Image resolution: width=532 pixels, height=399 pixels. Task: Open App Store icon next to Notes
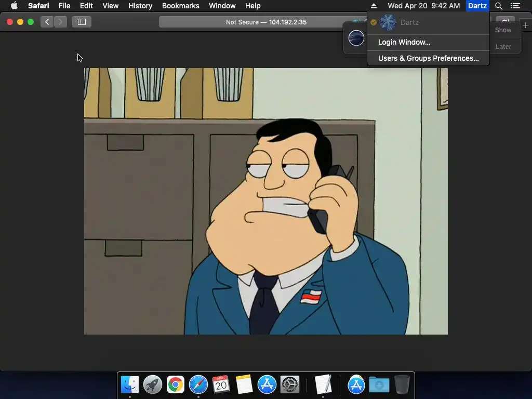[267, 384]
